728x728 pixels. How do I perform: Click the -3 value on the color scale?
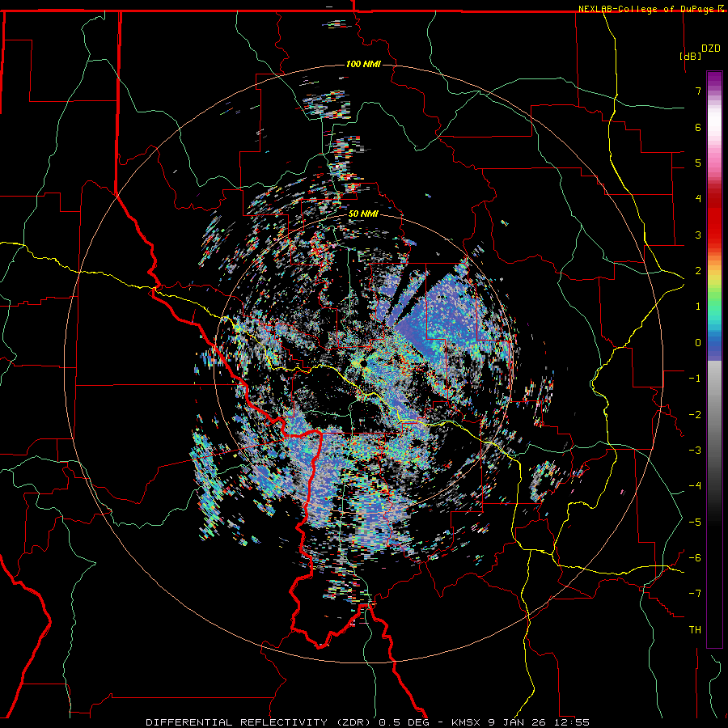point(695,451)
